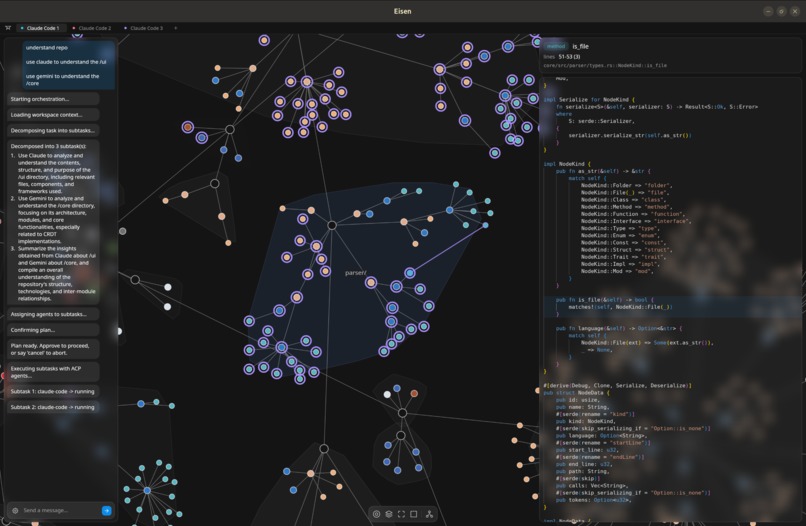The image size is (806, 526).
Task: Click the 'pub struct NodeData' code line
Action: click(x=576, y=393)
